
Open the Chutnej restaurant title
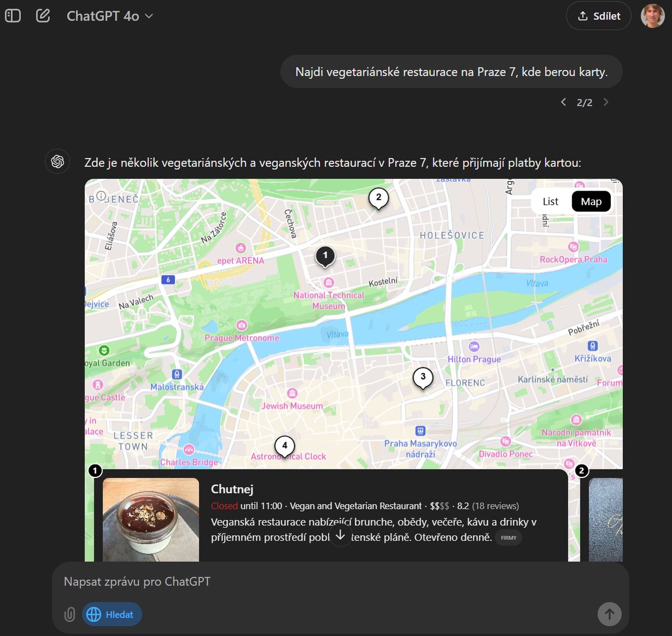click(232, 489)
